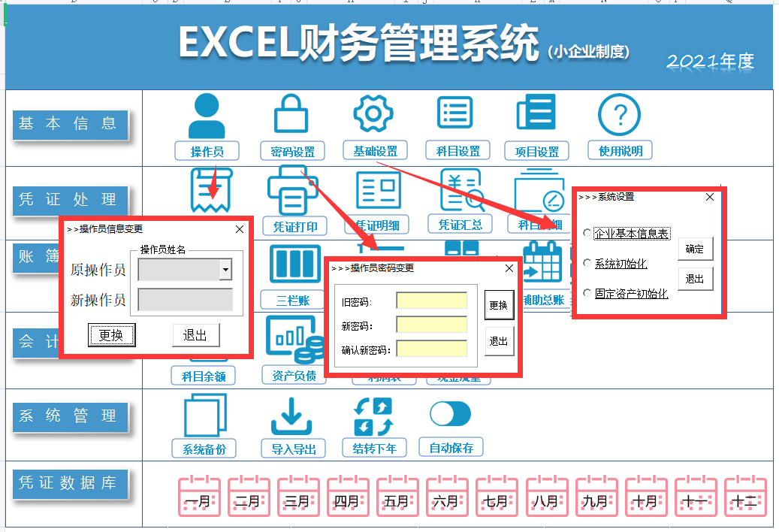Screen dimensions: 779x532
Task: Select the 操作员 operator person icon
Action: (x=207, y=113)
